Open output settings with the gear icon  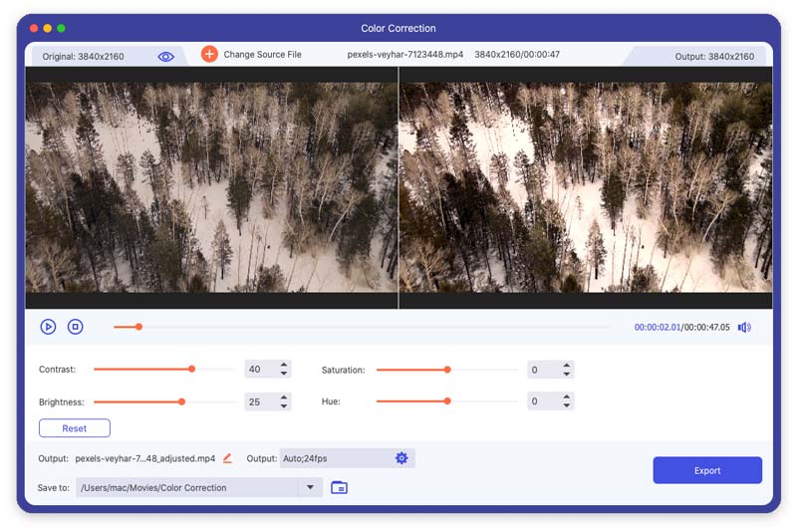(x=401, y=458)
